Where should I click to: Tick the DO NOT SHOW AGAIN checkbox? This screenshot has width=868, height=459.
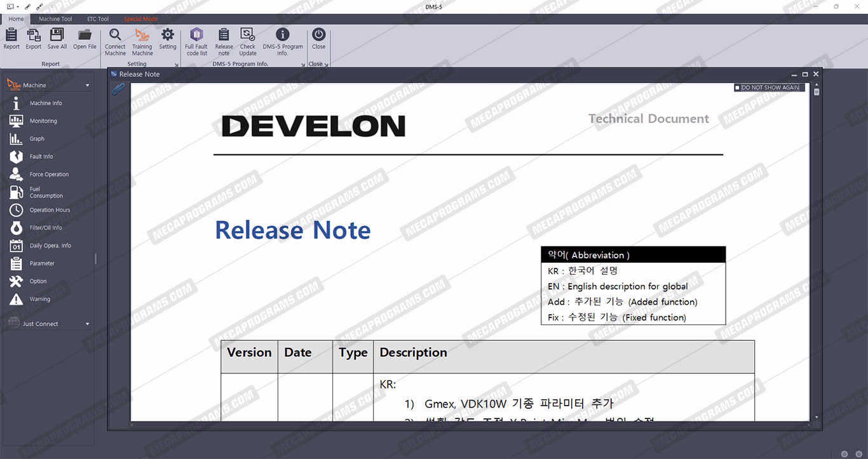pos(737,88)
